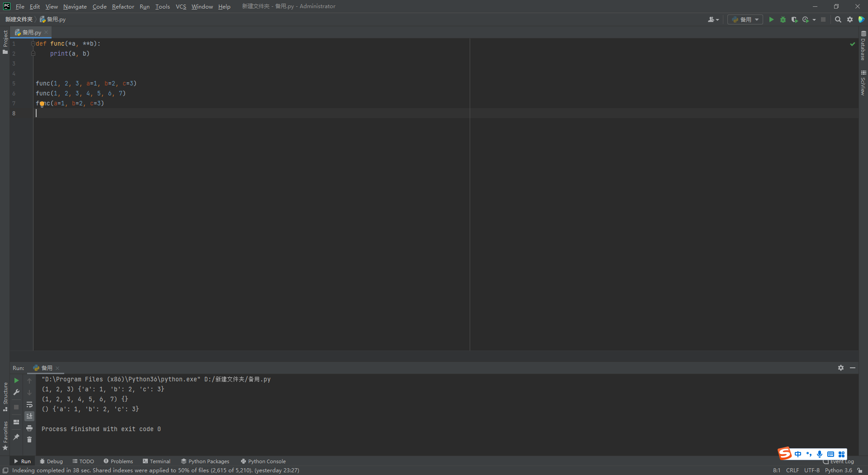868x475 pixels.
Task: Open IDE settings gear in top toolbar
Action: click(850, 19)
